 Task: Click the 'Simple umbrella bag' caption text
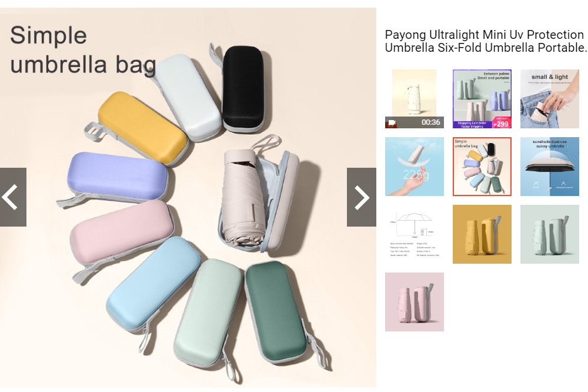pyautogui.click(x=83, y=50)
